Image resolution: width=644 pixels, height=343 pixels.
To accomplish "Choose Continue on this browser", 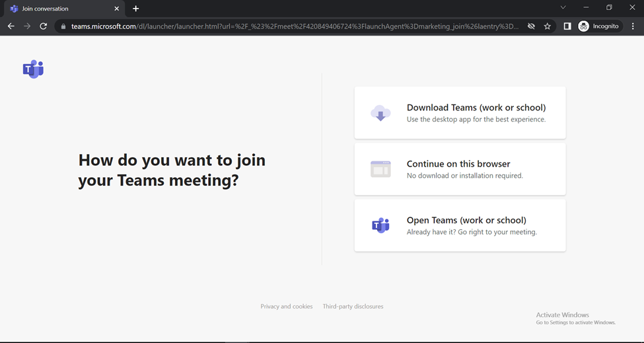I will tap(460, 169).
